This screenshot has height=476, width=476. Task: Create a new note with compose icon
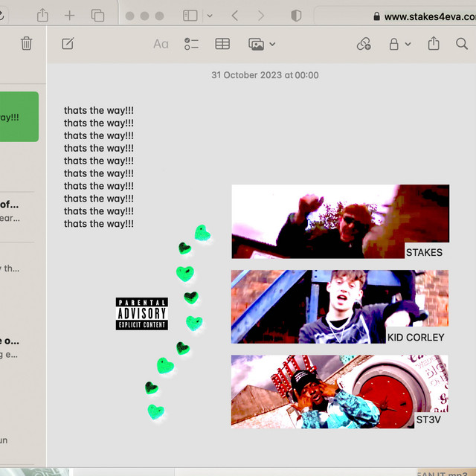(68, 44)
